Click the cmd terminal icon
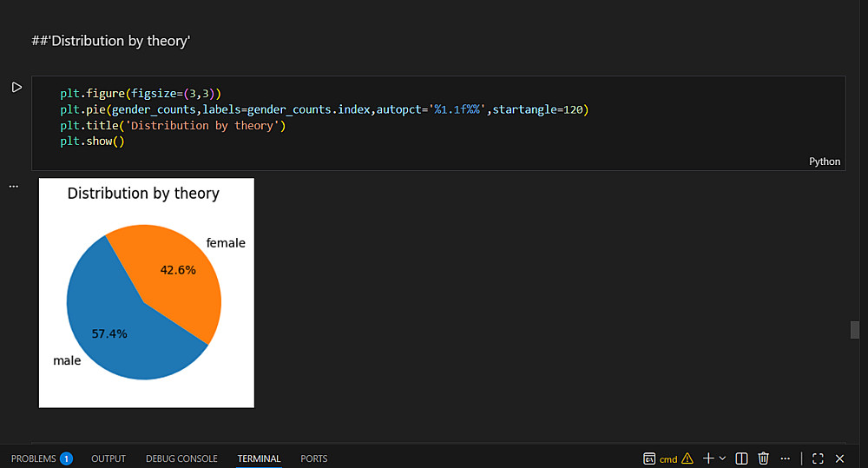 [649, 458]
